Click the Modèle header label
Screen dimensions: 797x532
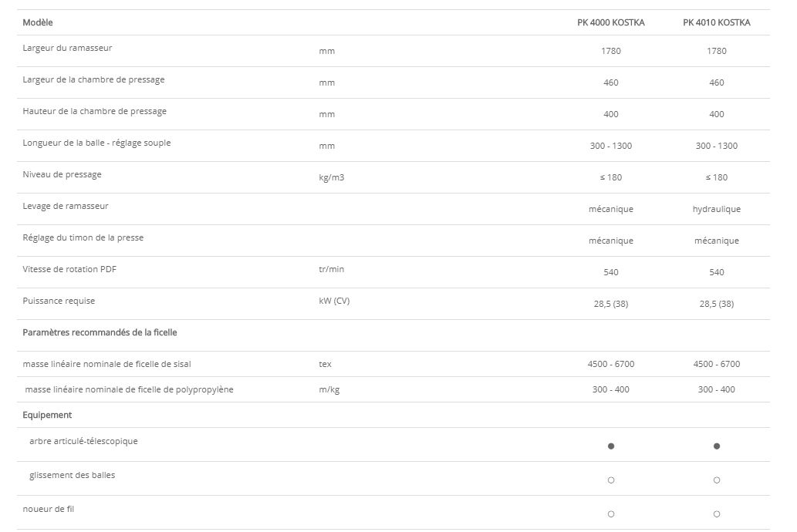coord(38,23)
